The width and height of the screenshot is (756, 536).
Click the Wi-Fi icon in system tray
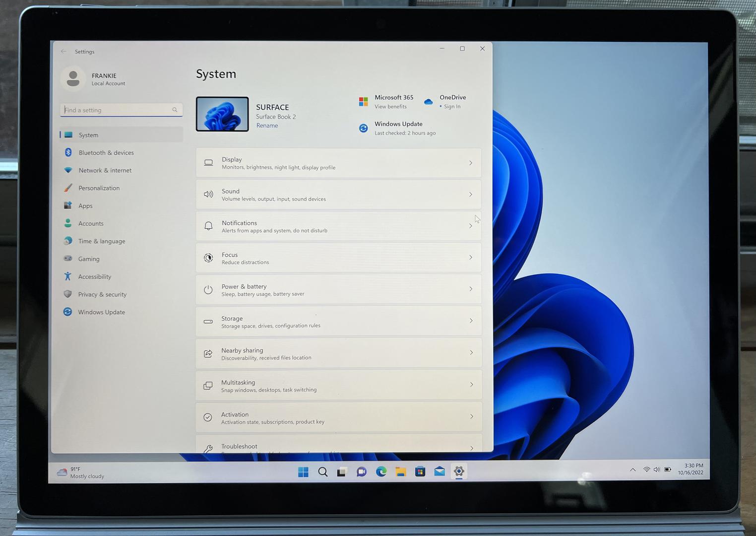[646, 469]
